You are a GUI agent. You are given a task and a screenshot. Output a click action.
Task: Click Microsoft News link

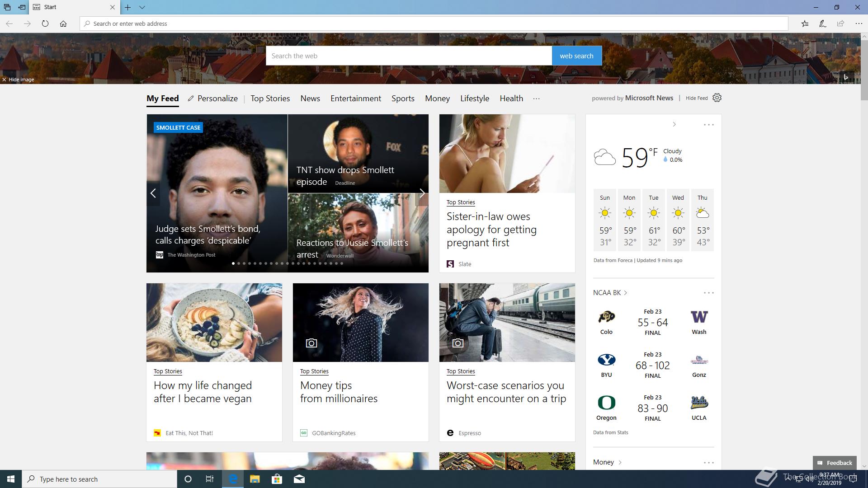click(649, 98)
